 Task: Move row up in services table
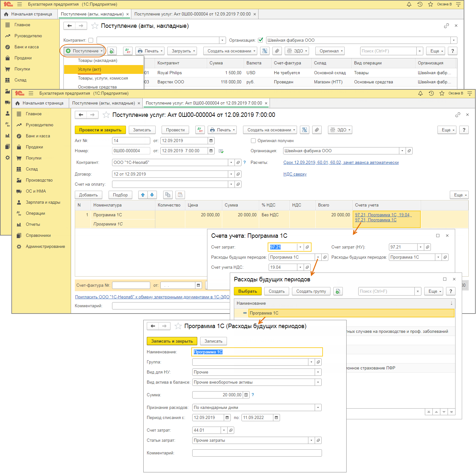pyautogui.click(x=143, y=195)
